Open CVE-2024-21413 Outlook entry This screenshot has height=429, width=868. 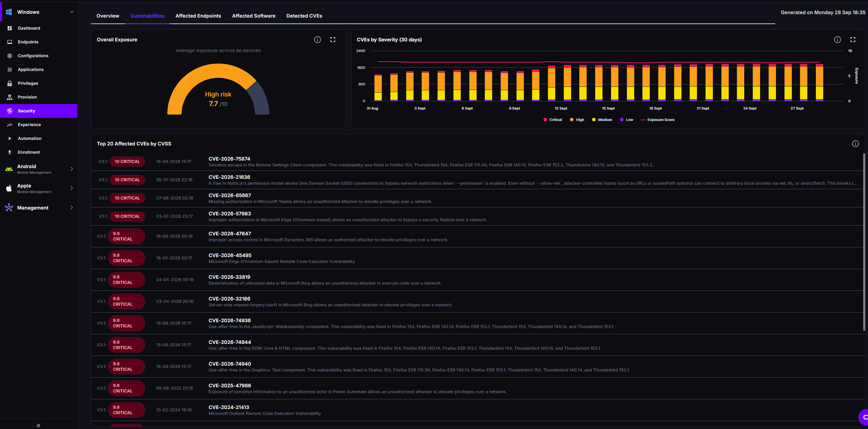click(477, 410)
